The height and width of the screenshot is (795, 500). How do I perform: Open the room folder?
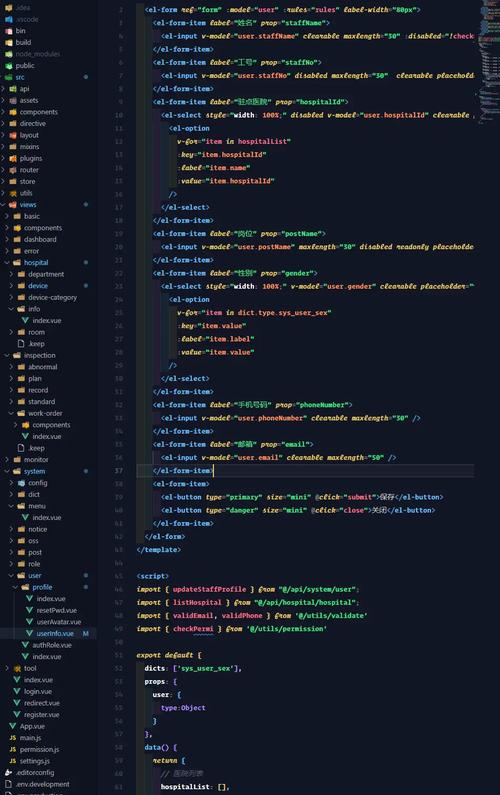37,332
